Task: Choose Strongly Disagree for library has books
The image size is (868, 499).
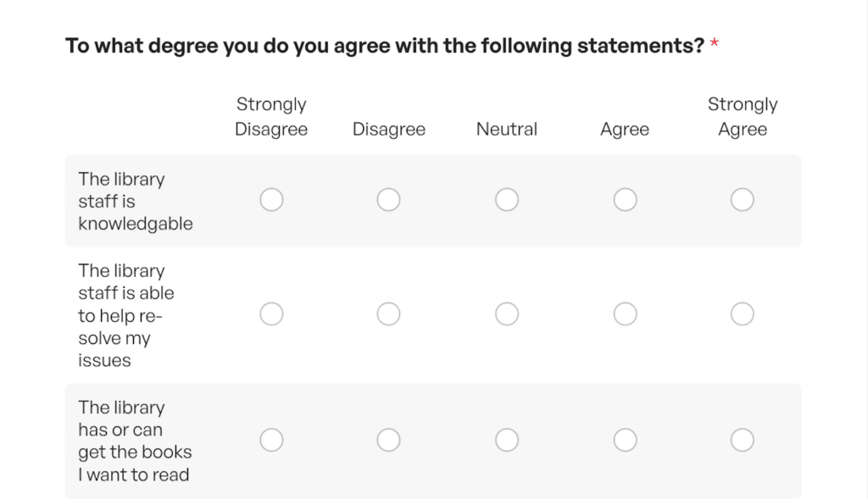Action: coord(271,441)
